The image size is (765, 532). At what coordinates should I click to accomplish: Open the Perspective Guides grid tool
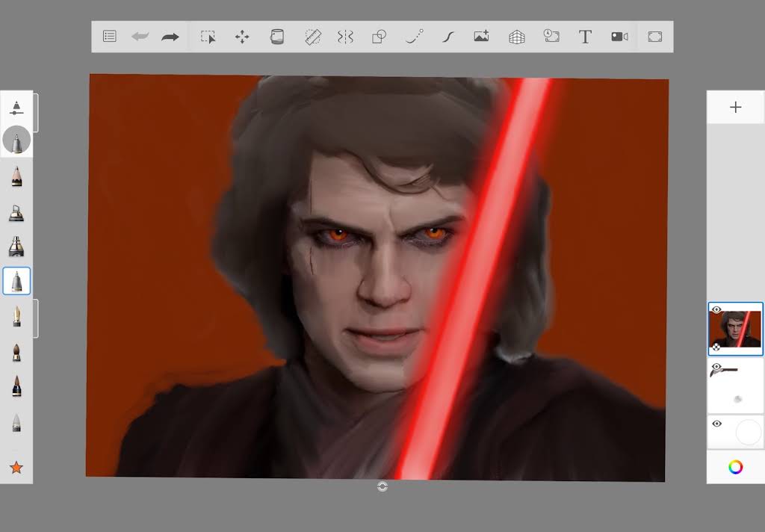[517, 37]
